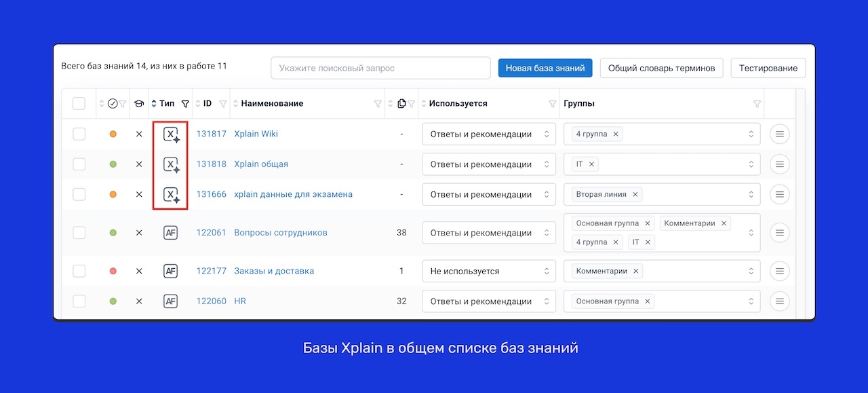
Task: Open Общий словарь терминов
Action: coord(661,68)
